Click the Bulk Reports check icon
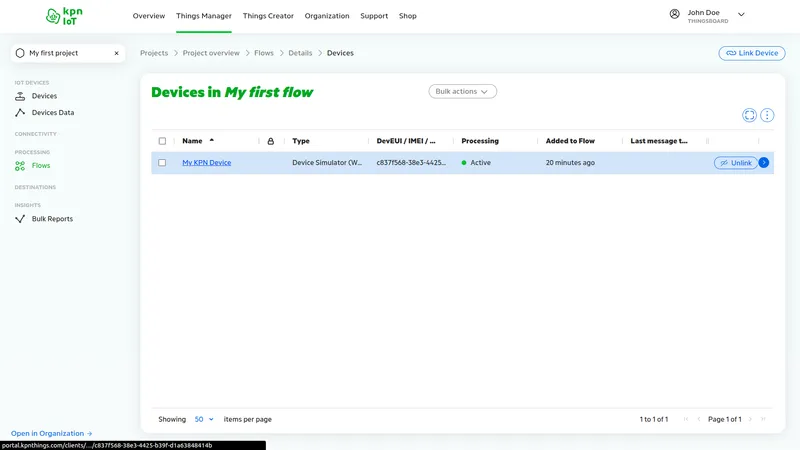800x450 pixels. coord(20,219)
